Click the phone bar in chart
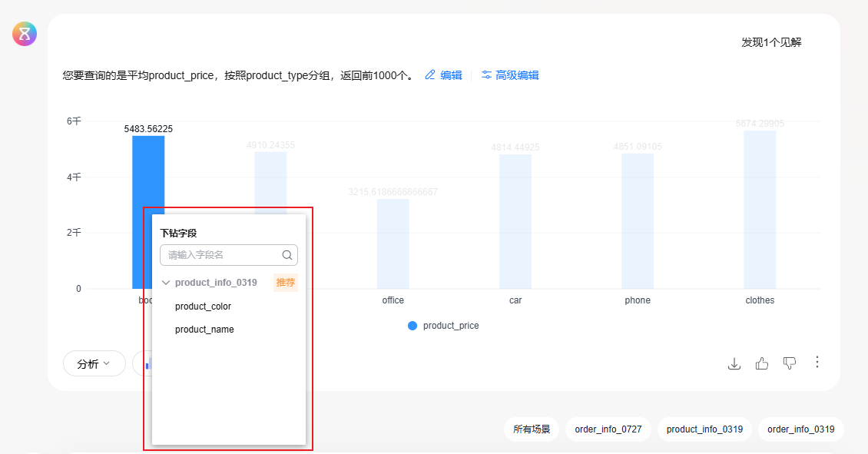868x454 pixels. (638, 221)
